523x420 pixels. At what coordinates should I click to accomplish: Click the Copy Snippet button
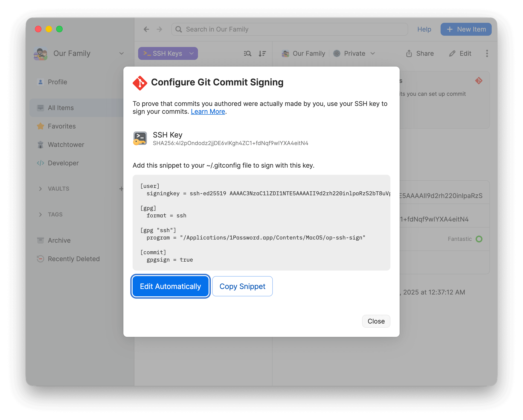tap(242, 286)
